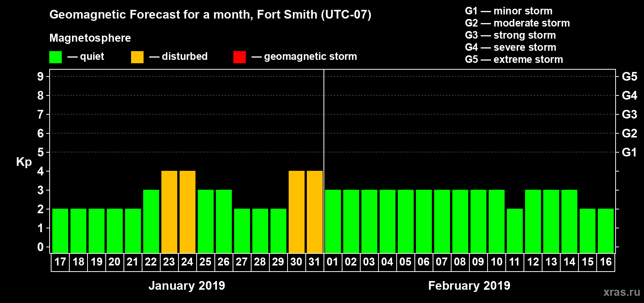Click the January 22 green bar
This screenshot has height=303, width=644.
coord(151,221)
